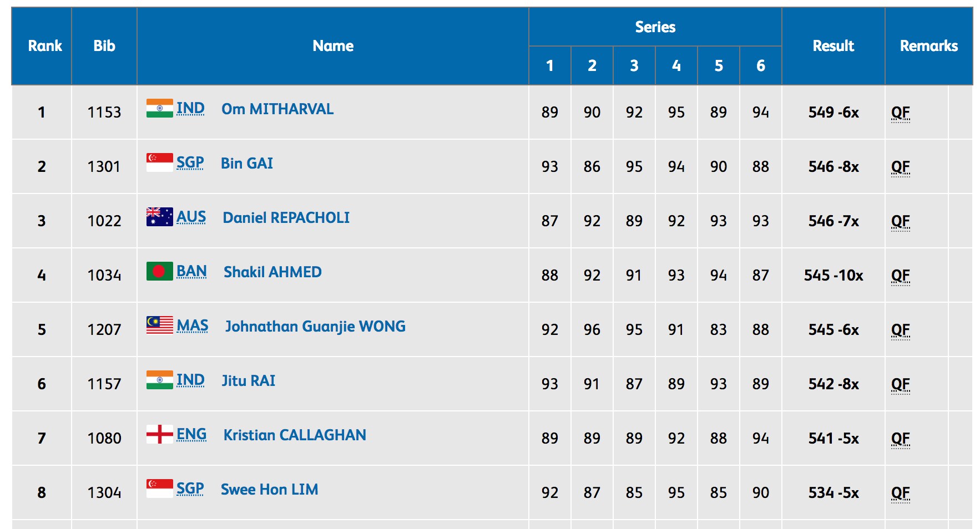980x529 pixels.
Task: Click the Remarks column header
Action: click(x=928, y=46)
